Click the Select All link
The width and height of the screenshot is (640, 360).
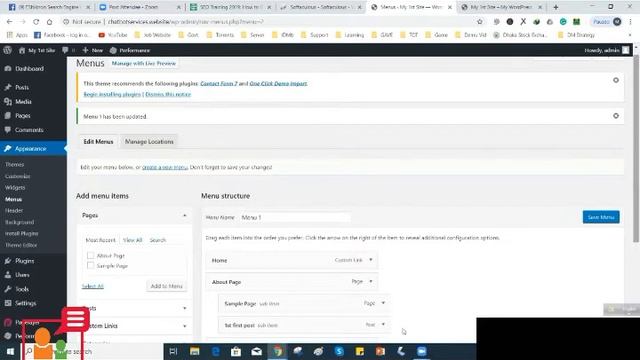coord(93,286)
